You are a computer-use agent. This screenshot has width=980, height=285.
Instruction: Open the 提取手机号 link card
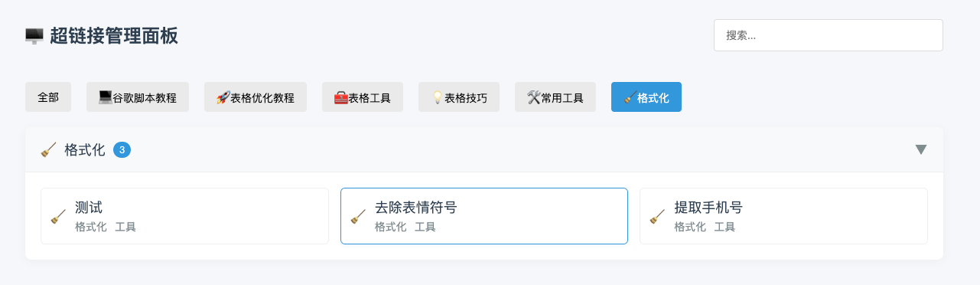pyautogui.click(x=783, y=216)
